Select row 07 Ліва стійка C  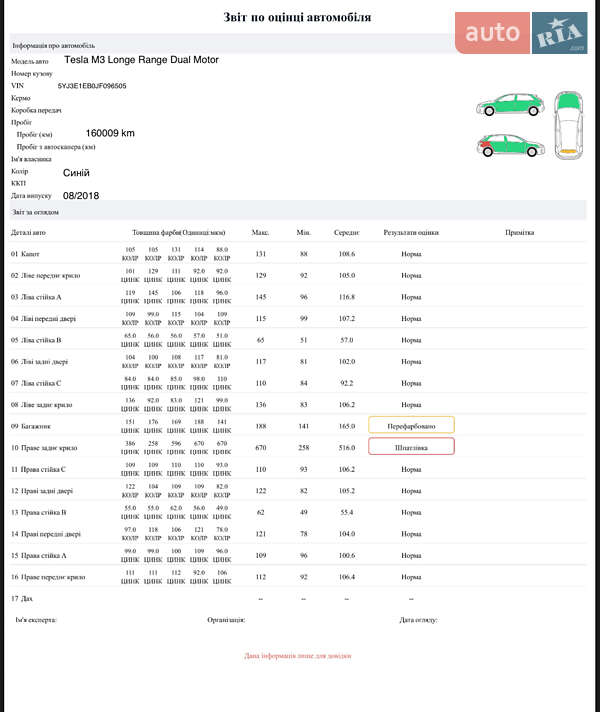point(298,383)
